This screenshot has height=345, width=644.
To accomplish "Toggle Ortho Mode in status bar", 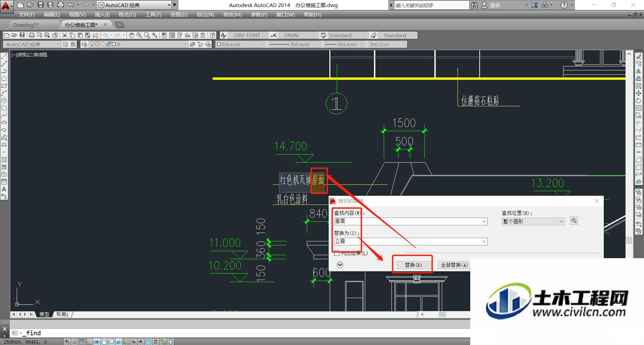I will [89, 342].
